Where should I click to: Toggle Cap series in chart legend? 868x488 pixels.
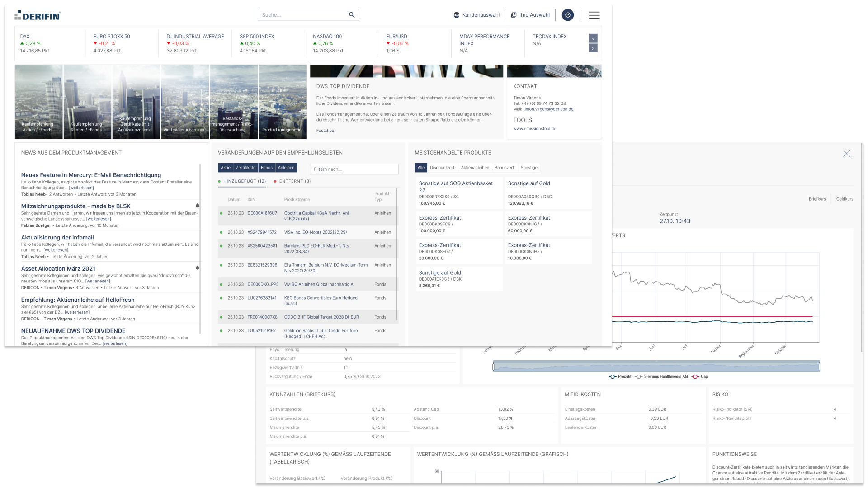coord(700,376)
